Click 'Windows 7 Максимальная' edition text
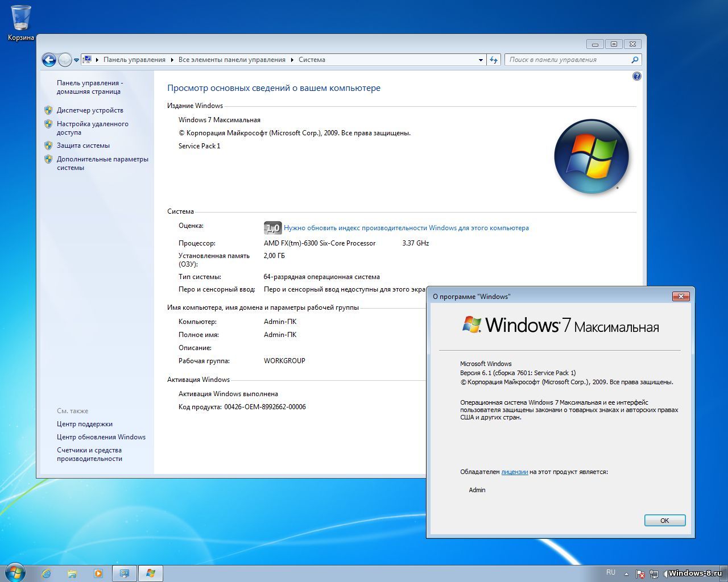The height and width of the screenshot is (582, 728). click(x=220, y=120)
